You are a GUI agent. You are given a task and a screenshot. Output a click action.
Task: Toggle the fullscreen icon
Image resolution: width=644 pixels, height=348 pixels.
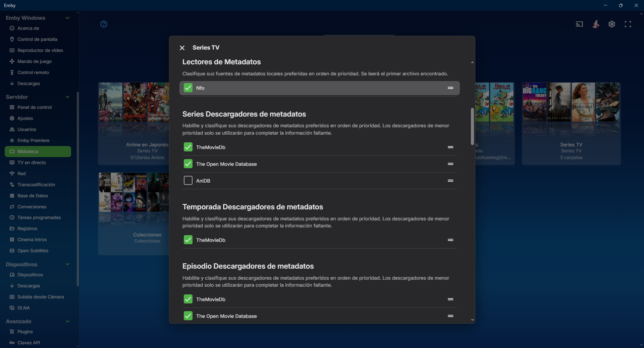pyautogui.click(x=628, y=24)
